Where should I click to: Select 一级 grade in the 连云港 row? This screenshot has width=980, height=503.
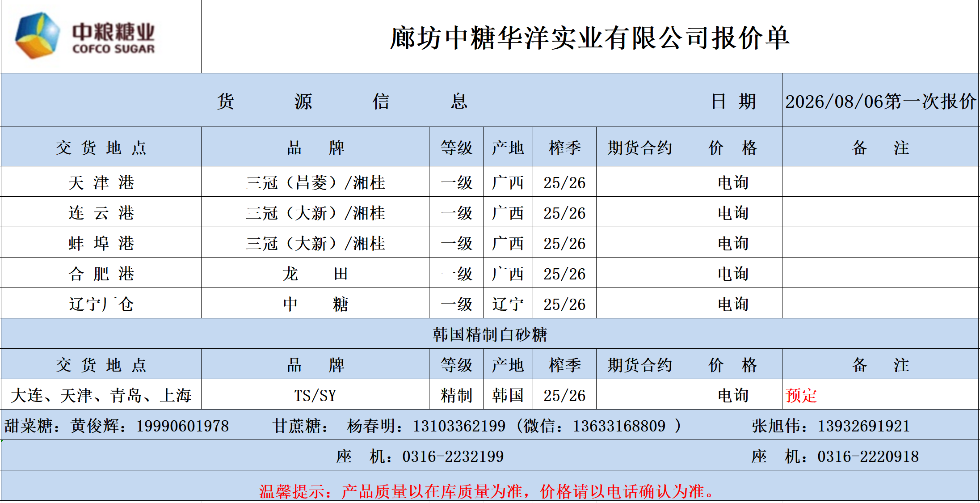pos(456,212)
